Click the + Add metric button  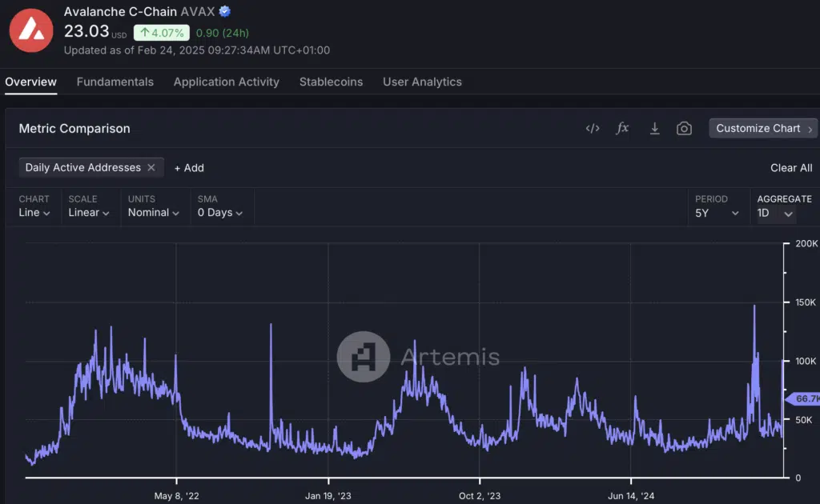click(x=189, y=168)
